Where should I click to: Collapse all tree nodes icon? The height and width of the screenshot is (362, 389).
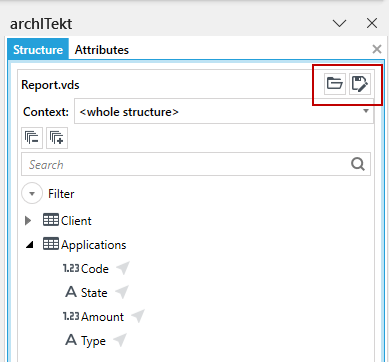[x=32, y=138]
